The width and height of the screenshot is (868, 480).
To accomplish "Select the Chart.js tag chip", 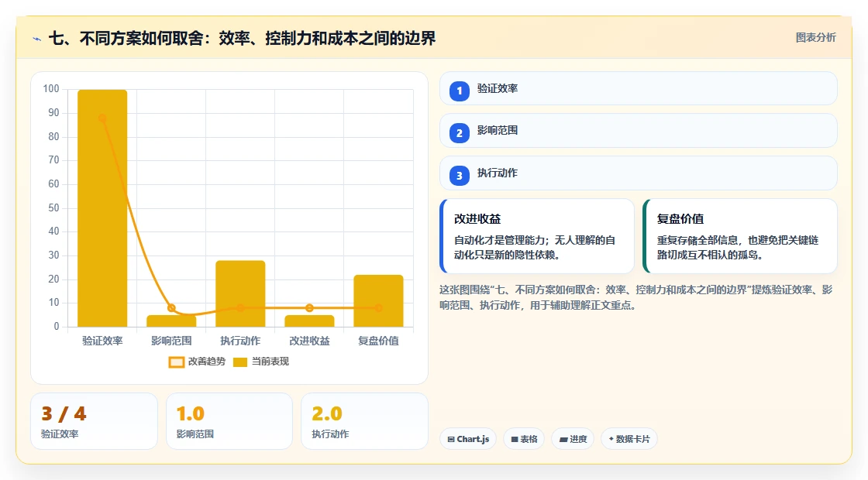I will pyautogui.click(x=468, y=439).
